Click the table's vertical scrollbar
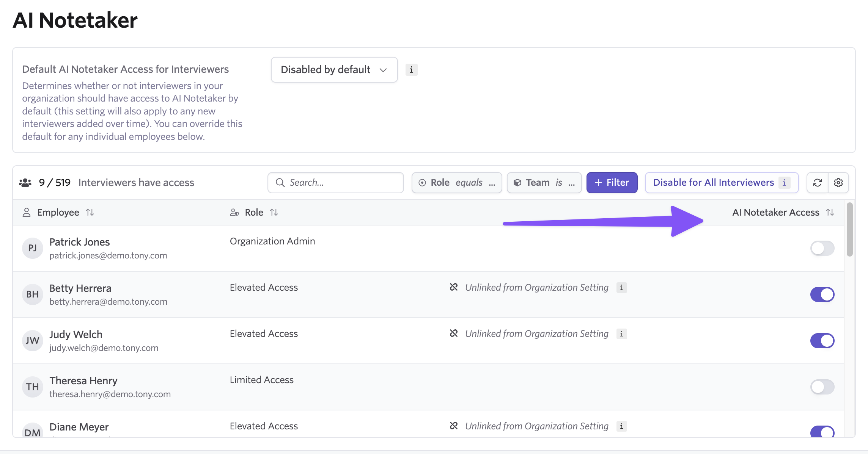 click(850, 230)
